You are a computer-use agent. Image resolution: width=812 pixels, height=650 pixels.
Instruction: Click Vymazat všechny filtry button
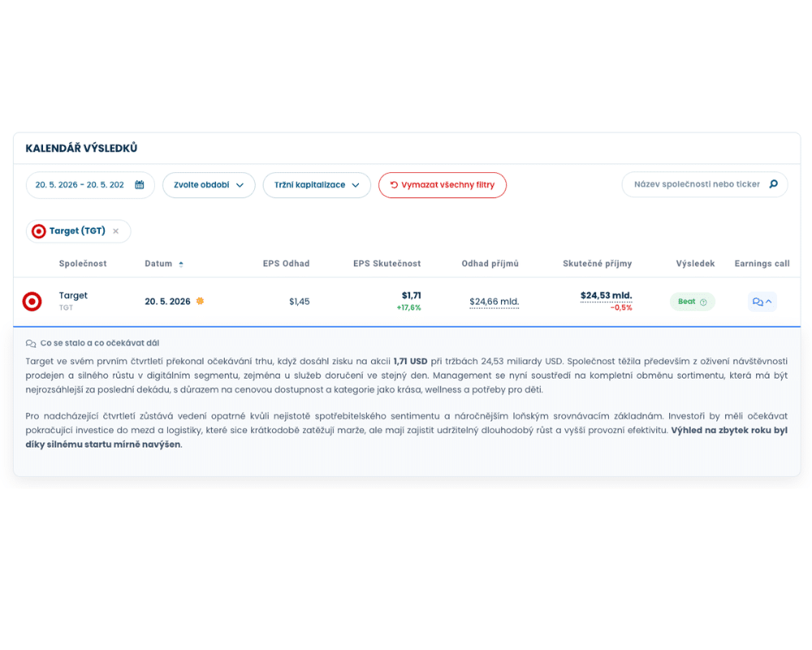pyautogui.click(x=443, y=185)
